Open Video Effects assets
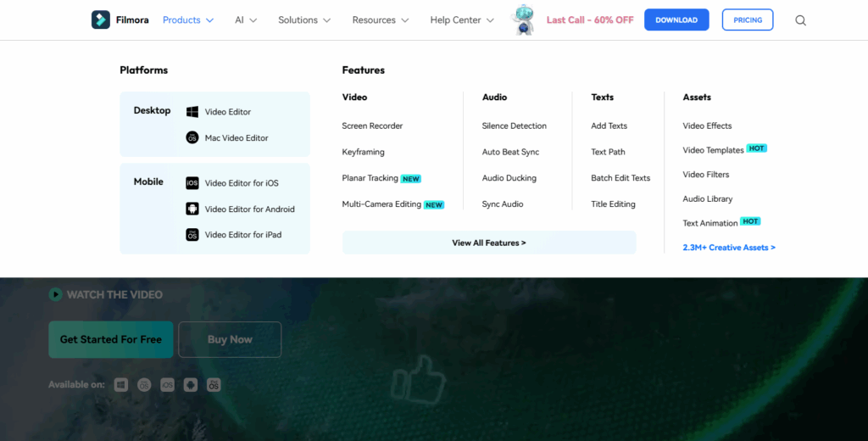Image resolution: width=868 pixels, height=441 pixels. click(707, 126)
